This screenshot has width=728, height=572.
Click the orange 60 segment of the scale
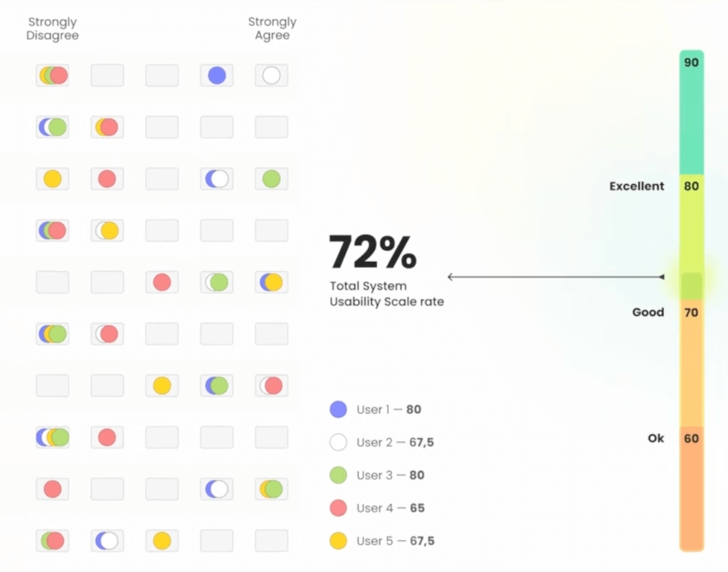point(691,490)
